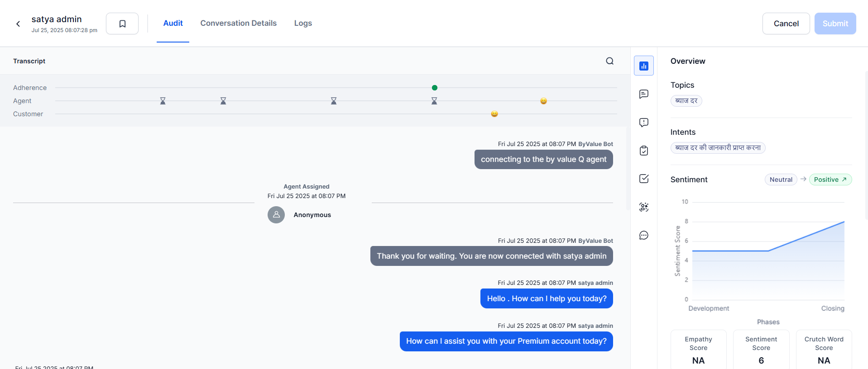Search the transcript with magnifier icon
This screenshot has width=868, height=369.
coord(609,61)
